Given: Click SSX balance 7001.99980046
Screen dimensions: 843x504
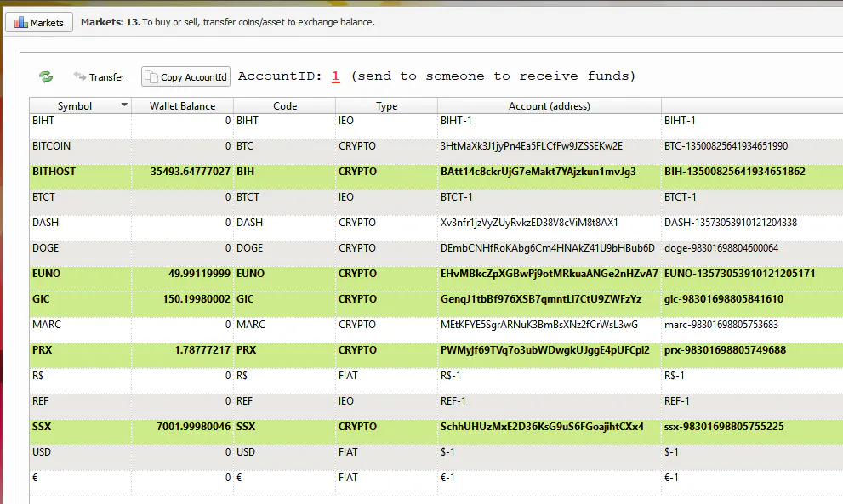Looking at the screenshot, I should pyautogui.click(x=194, y=427).
